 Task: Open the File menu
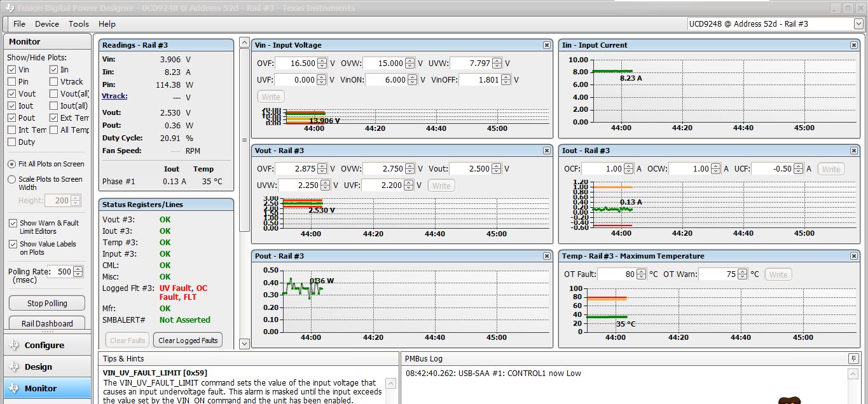(x=19, y=24)
